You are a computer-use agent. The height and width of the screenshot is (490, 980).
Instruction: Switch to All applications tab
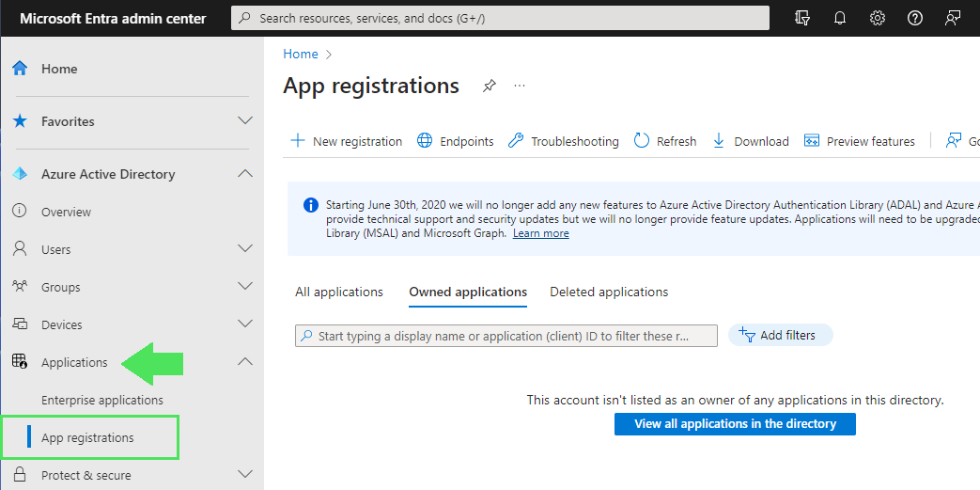339,292
